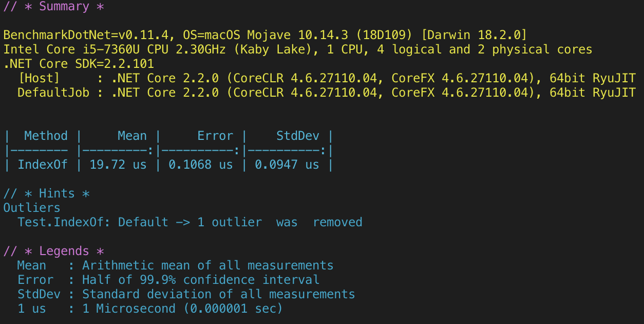Click the Legends section header
This screenshot has width=644, height=324.
(x=54, y=250)
